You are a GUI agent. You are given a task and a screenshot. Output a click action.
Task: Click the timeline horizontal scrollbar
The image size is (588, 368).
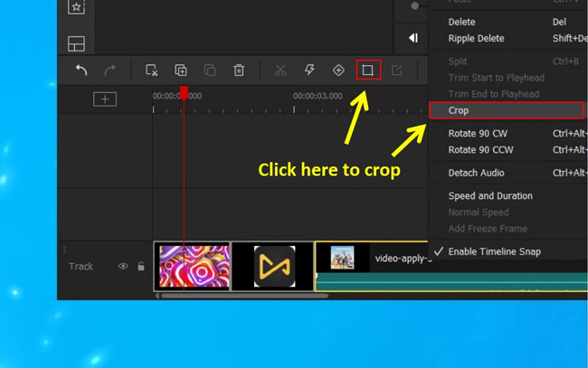click(x=245, y=296)
